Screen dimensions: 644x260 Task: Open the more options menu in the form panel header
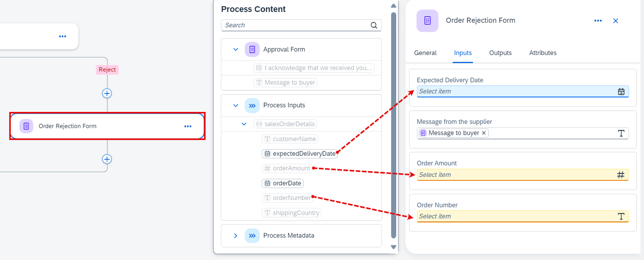pyautogui.click(x=598, y=21)
